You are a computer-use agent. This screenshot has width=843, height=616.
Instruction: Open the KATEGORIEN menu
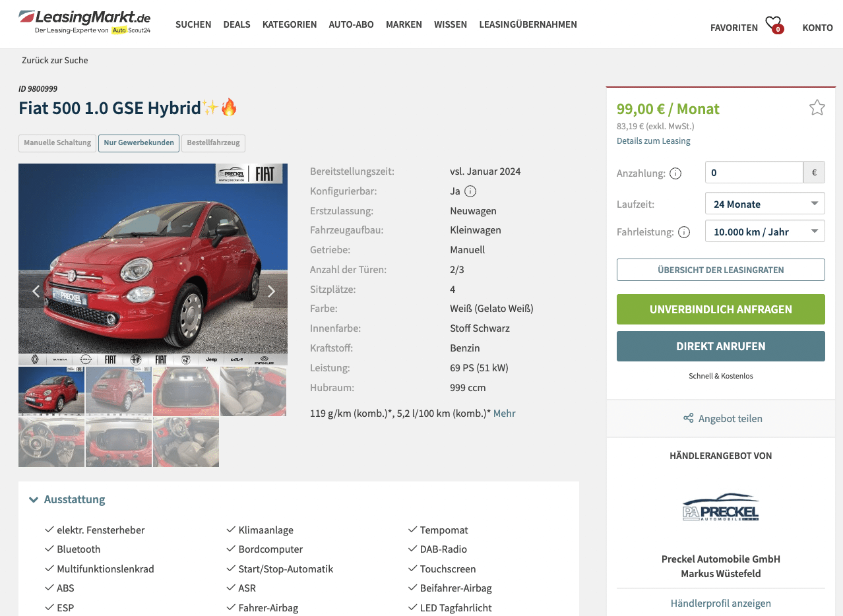click(290, 24)
